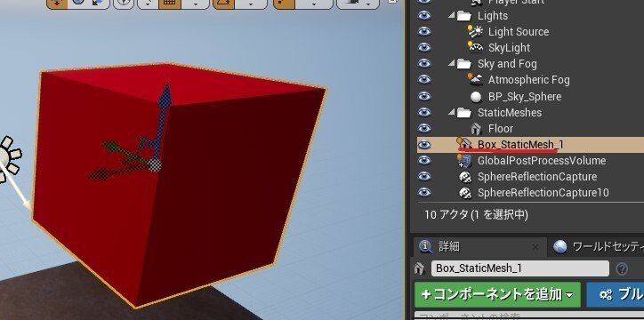The width and height of the screenshot is (644, 320).
Task: Open the rotation snap value dropdown
Action: tap(251, 4)
